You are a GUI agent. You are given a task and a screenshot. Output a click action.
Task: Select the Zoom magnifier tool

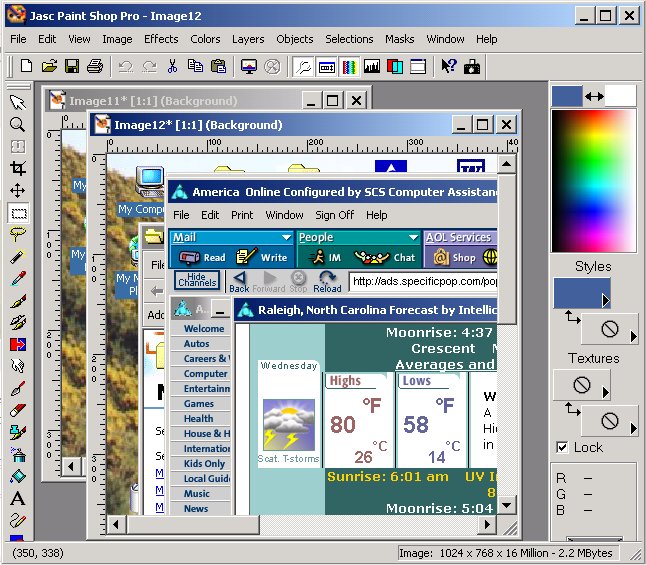pyautogui.click(x=17, y=124)
